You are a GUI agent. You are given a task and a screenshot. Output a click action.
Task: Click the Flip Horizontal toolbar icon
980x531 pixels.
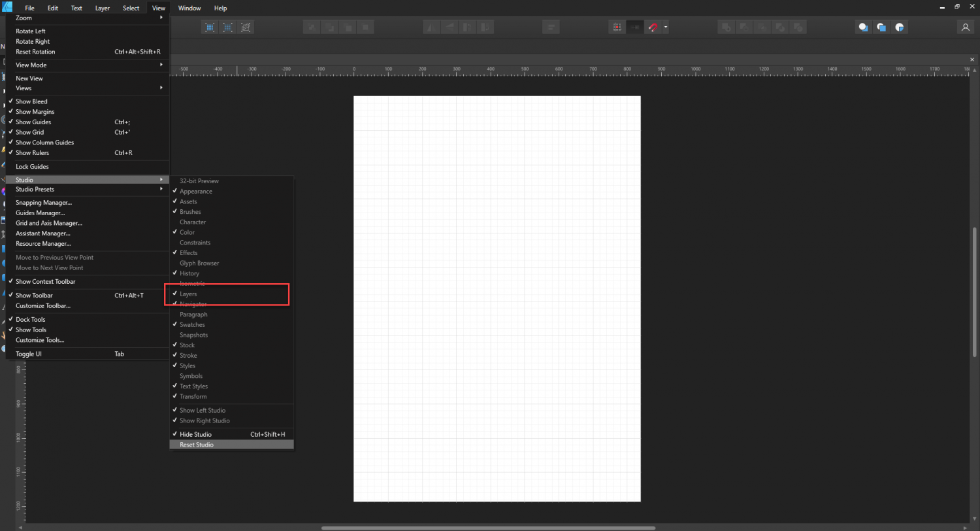click(x=433, y=27)
